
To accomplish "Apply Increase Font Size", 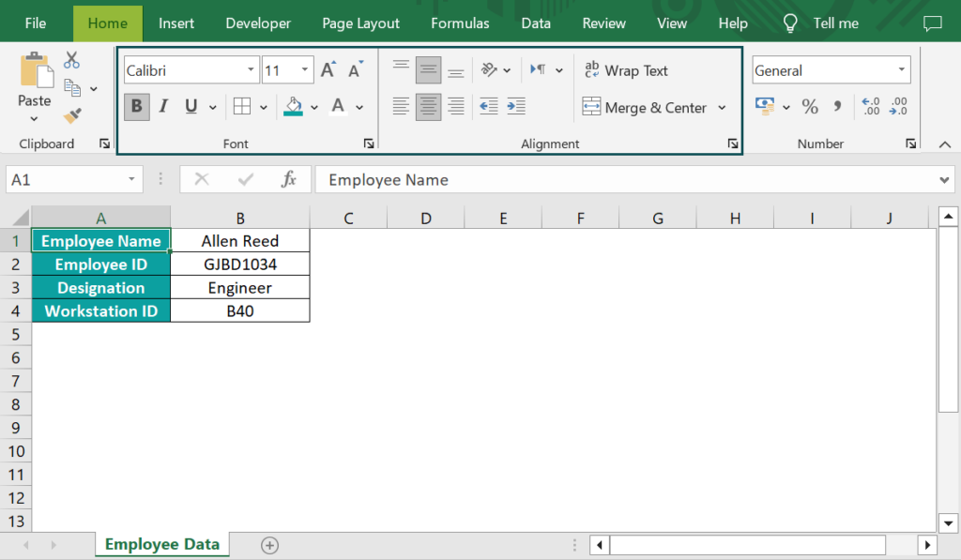I will point(326,68).
